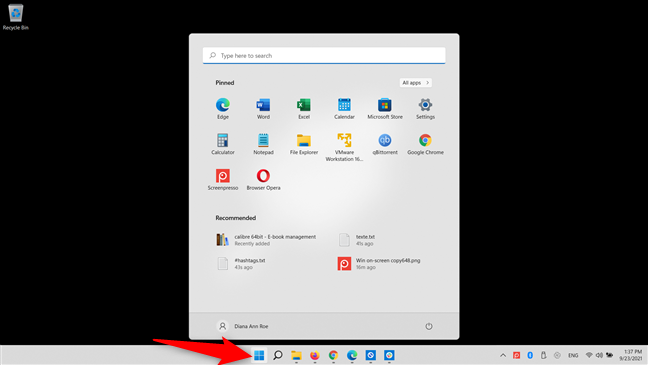
Task: Click the Type here to search box
Action: 324,55
